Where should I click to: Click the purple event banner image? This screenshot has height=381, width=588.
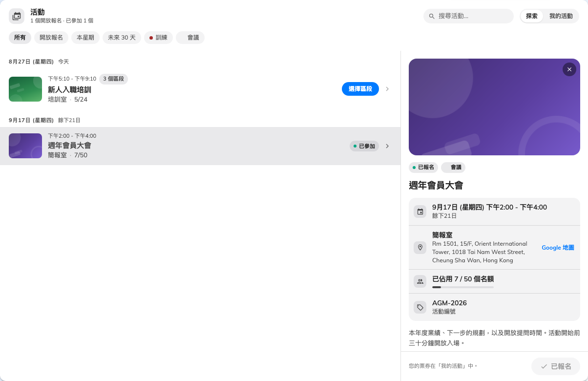494,107
